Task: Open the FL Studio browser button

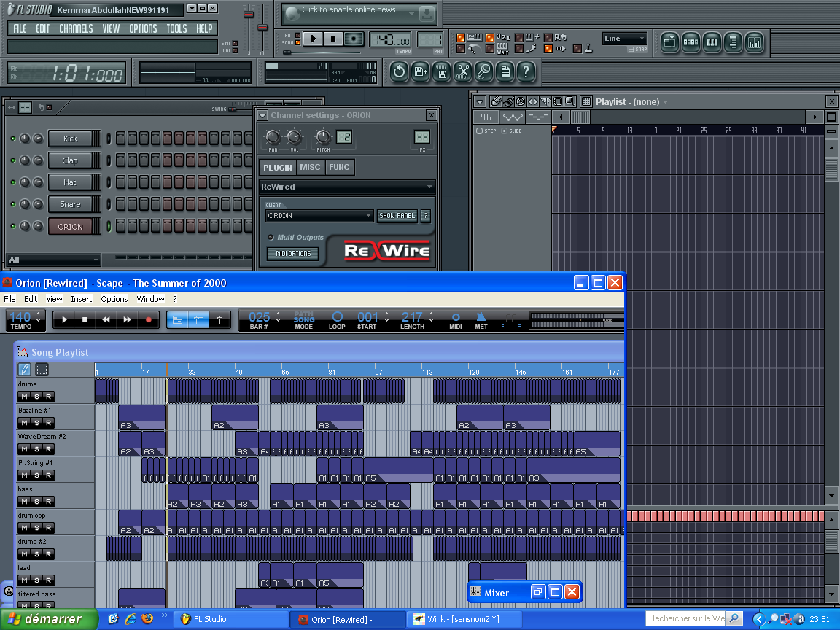Action: tap(733, 42)
